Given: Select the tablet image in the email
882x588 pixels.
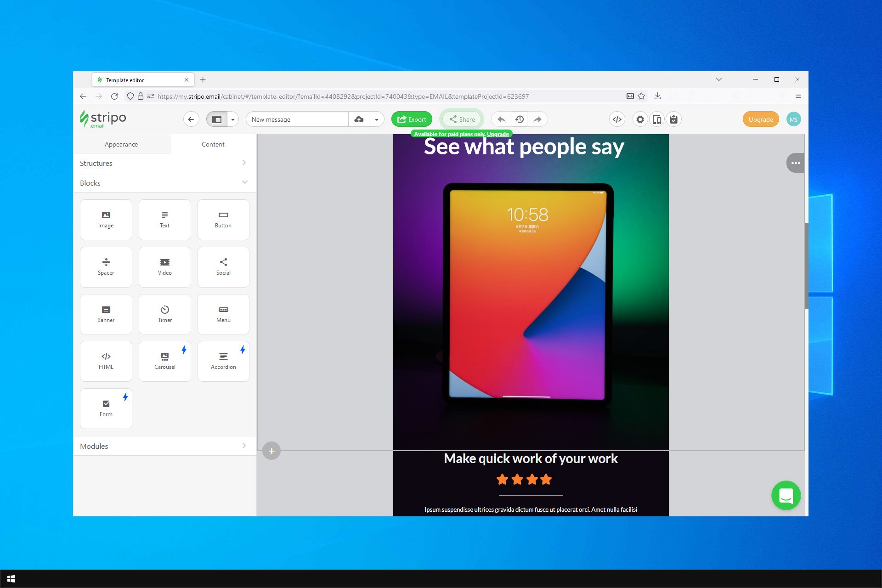Looking at the screenshot, I should pos(531,294).
